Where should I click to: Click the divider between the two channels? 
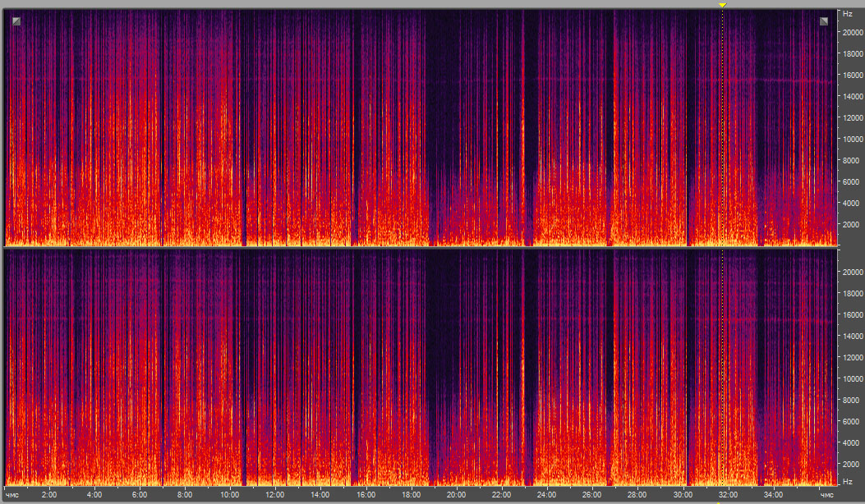pos(419,247)
